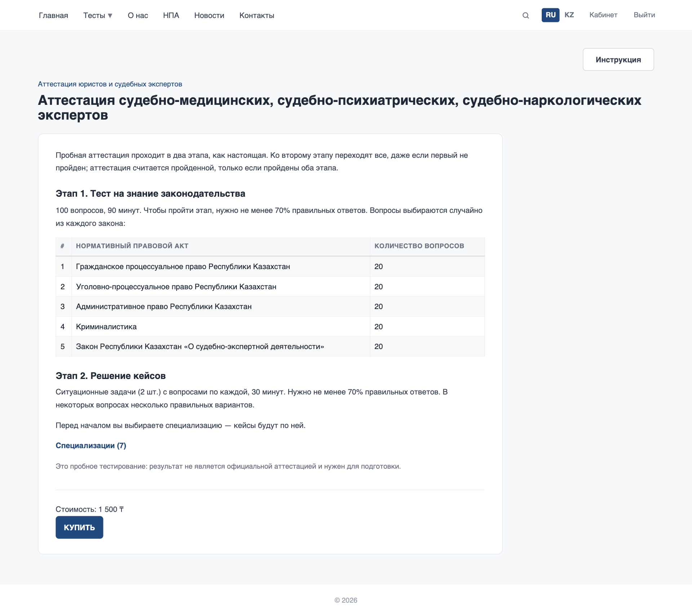The width and height of the screenshot is (692, 616).
Task: Click the Этап 2. Решение кейсов heading
Action: [111, 376]
